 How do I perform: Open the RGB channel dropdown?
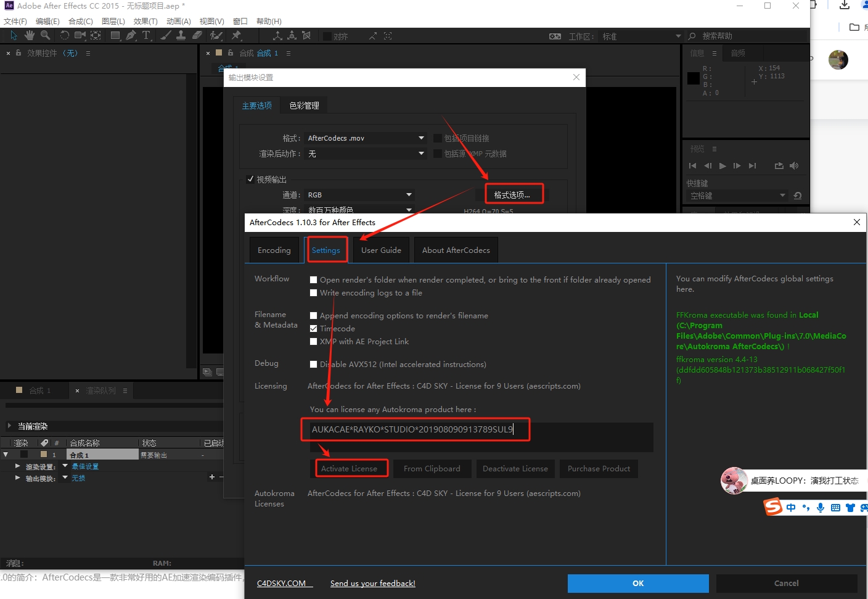coord(359,194)
